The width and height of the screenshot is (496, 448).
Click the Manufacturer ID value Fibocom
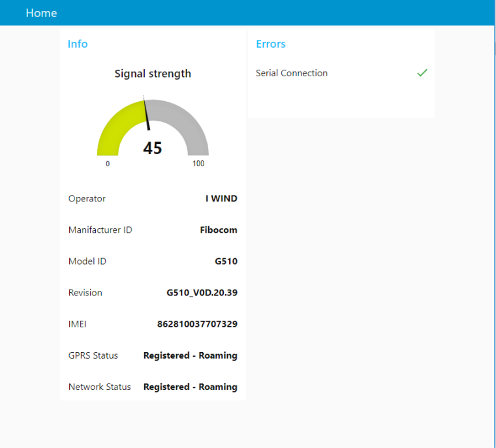tap(219, 230)
